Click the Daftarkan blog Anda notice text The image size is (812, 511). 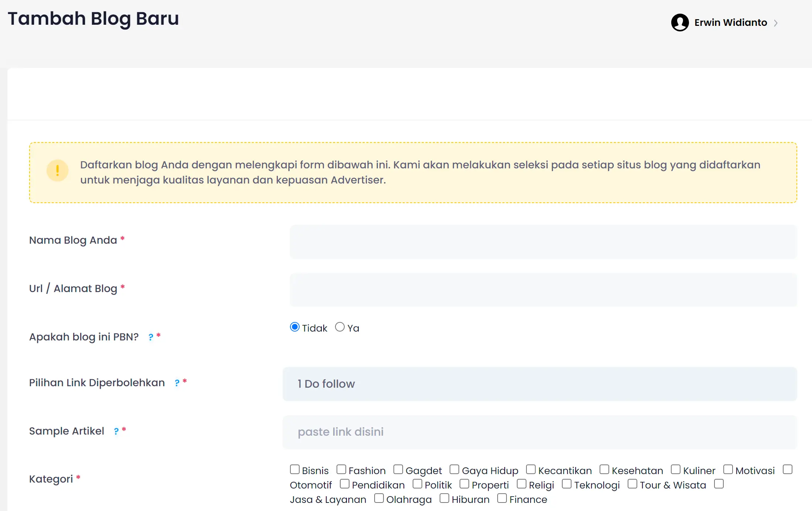420,172
